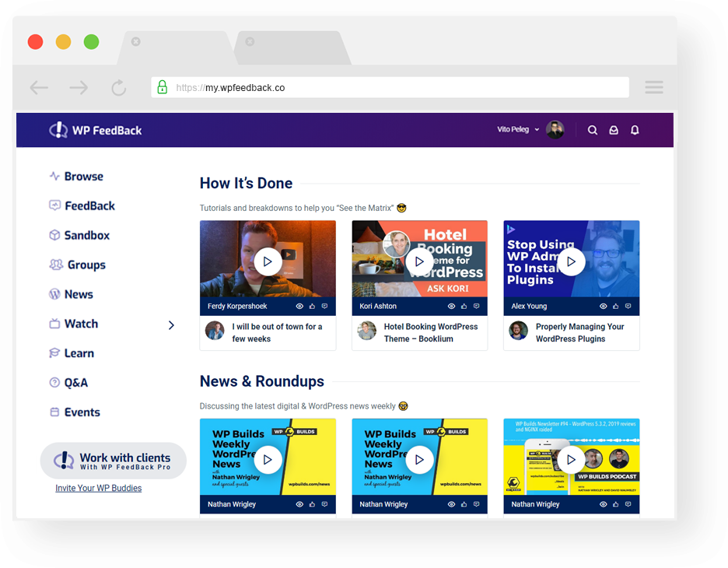Open Hotel Booking WordPress Theme – Booklium title
This screenshot has width=728, height=568.
point(431,332)
